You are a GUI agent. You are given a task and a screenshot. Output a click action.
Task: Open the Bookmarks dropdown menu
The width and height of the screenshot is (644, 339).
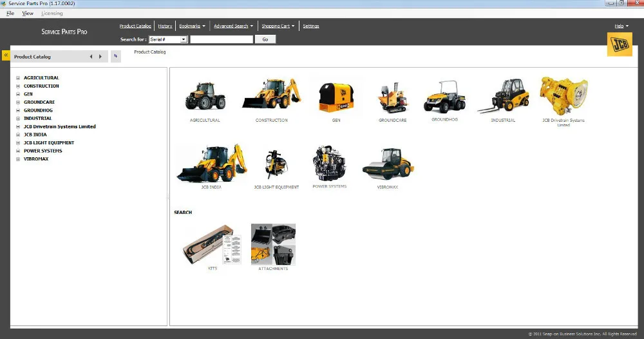pyautogui.click(x=192, y=26)
